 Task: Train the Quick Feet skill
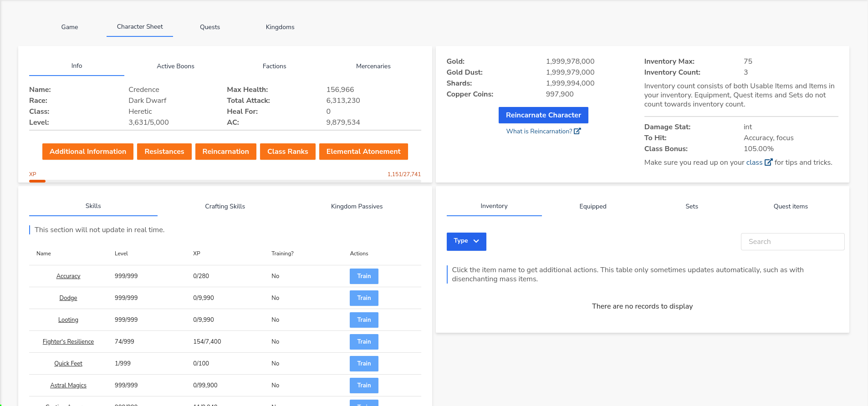(x=363, y=364)
